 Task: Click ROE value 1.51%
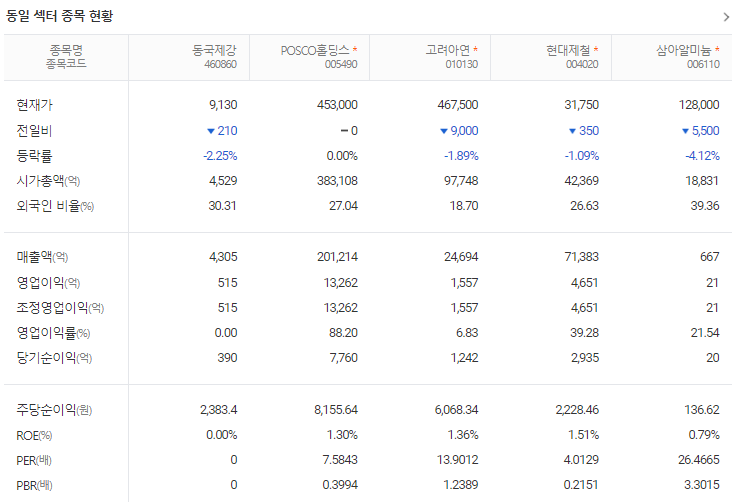pos(583,435)
